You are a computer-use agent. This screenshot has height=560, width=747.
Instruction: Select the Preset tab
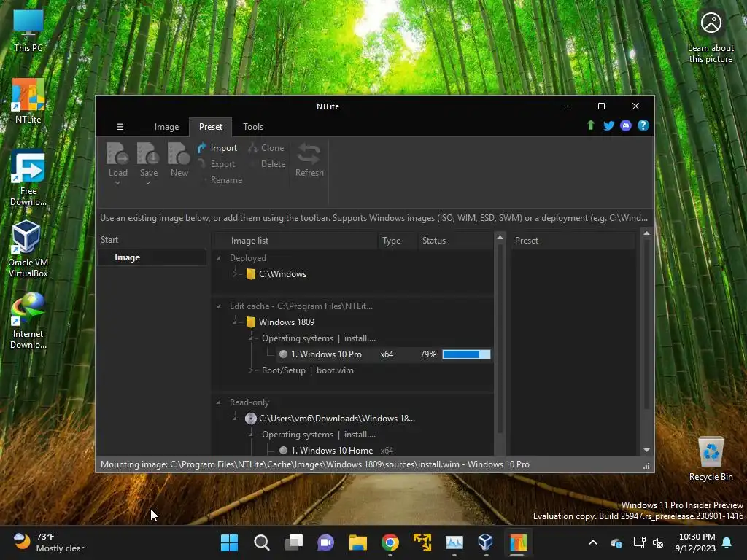(211, 127)
